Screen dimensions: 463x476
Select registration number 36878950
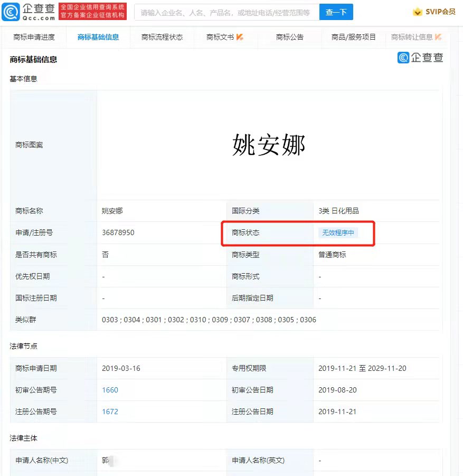tap(118, 232)
